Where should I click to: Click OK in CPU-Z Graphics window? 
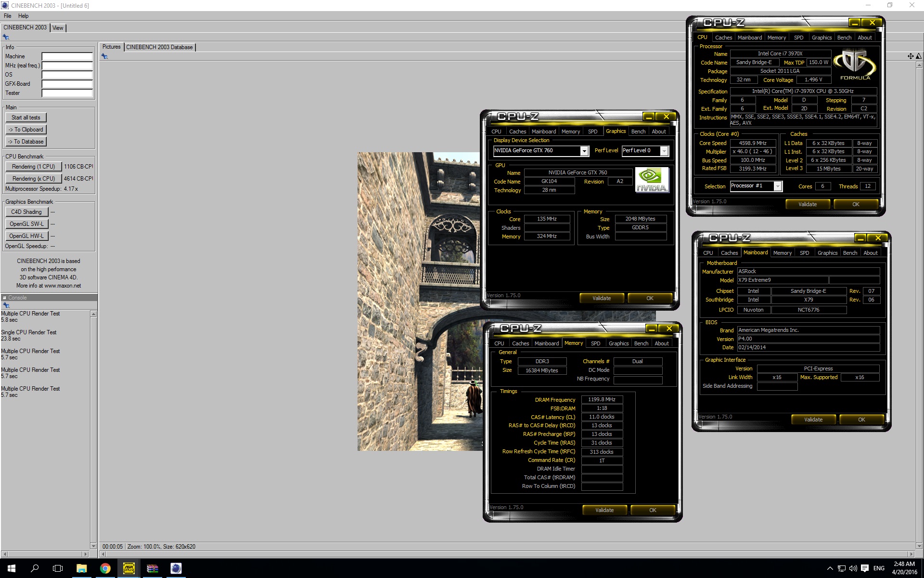650,298
